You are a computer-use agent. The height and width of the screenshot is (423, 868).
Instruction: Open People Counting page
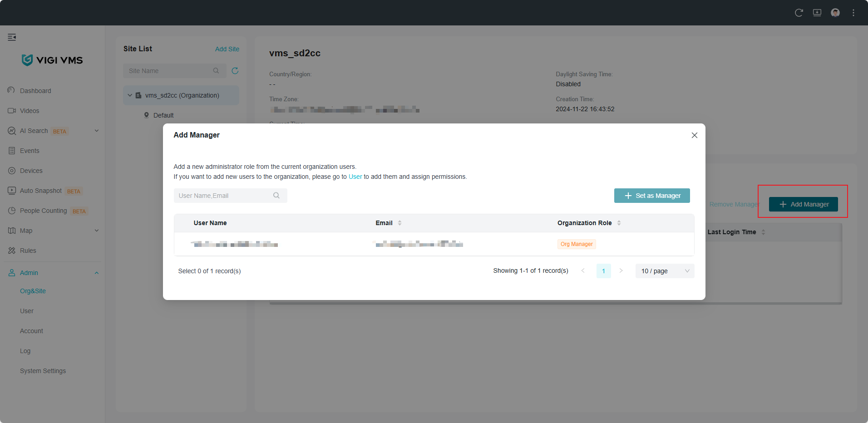click(44, 211)
